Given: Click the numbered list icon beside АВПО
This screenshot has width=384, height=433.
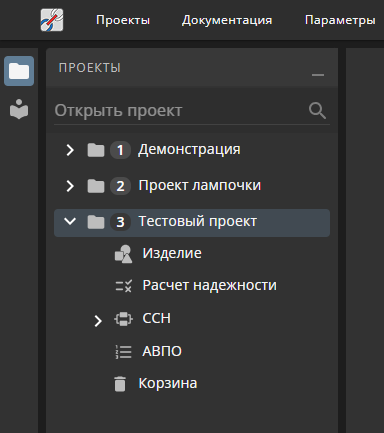Looking at the screenshot, I should click(123, 352).
